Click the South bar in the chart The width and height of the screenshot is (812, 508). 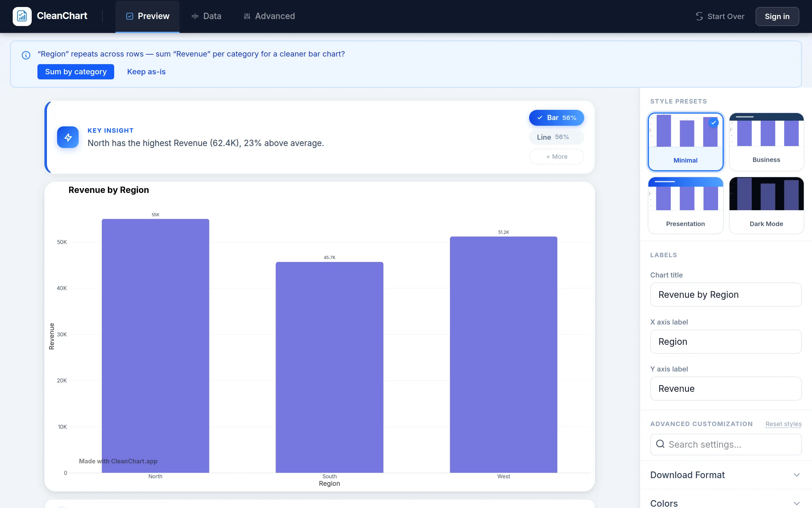(x=329, y=367)
